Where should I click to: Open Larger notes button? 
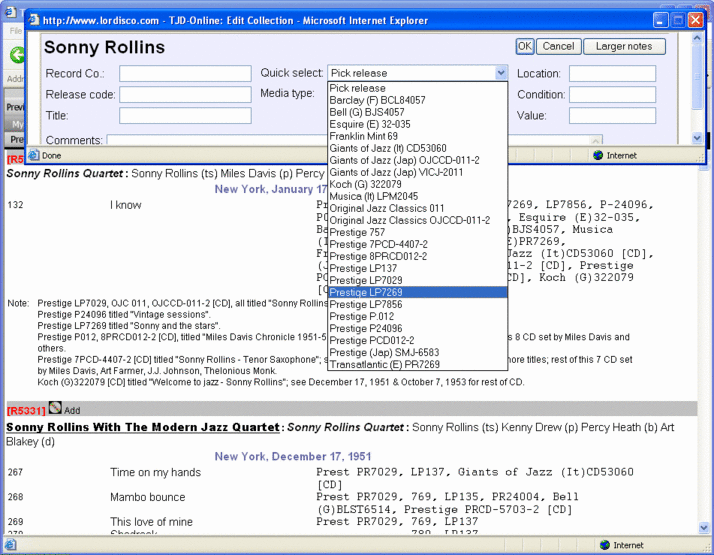pos(624,46)
